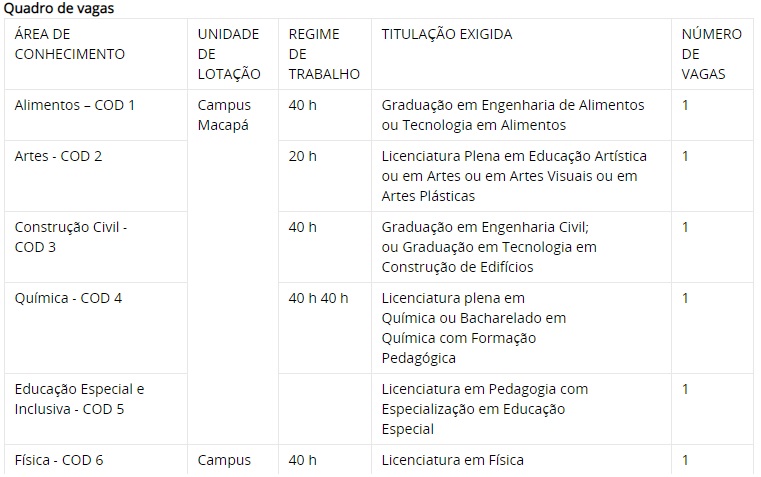Image resolution: width=761 pixels, height=477 pixels.
Task: Click the '20 h' work regime cell
Action: [x=325, y=176]
